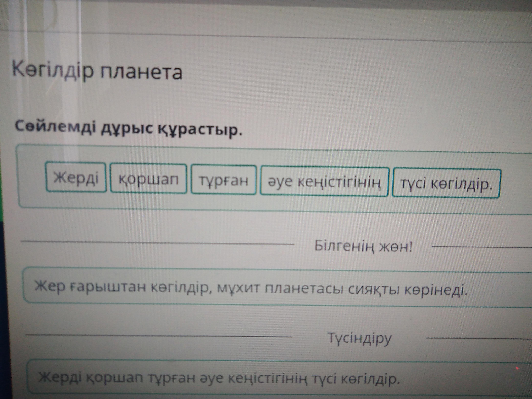The height and width of the screenshot is (399, 532).
Task: Click the 'Көгілдір планета' lesson title
Action: (x=97, y=72)
